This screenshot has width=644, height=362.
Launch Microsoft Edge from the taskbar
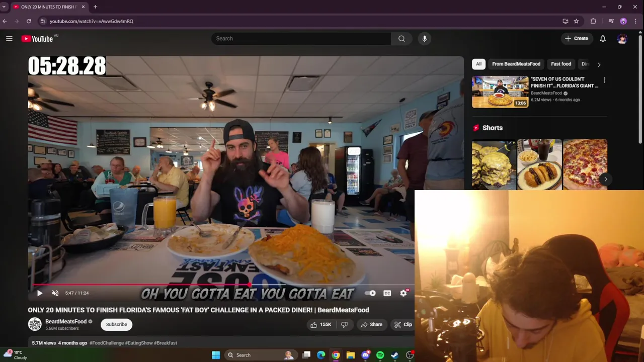tap(321, 355)
